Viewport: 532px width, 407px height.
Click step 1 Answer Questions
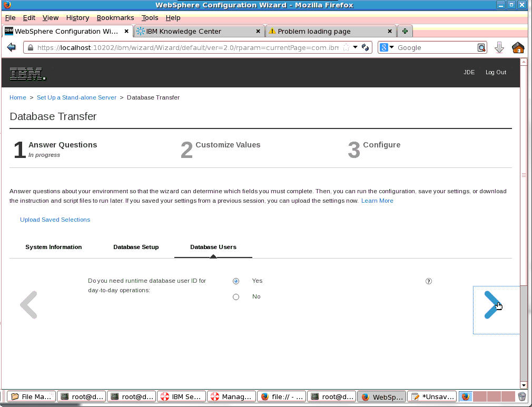55,149
